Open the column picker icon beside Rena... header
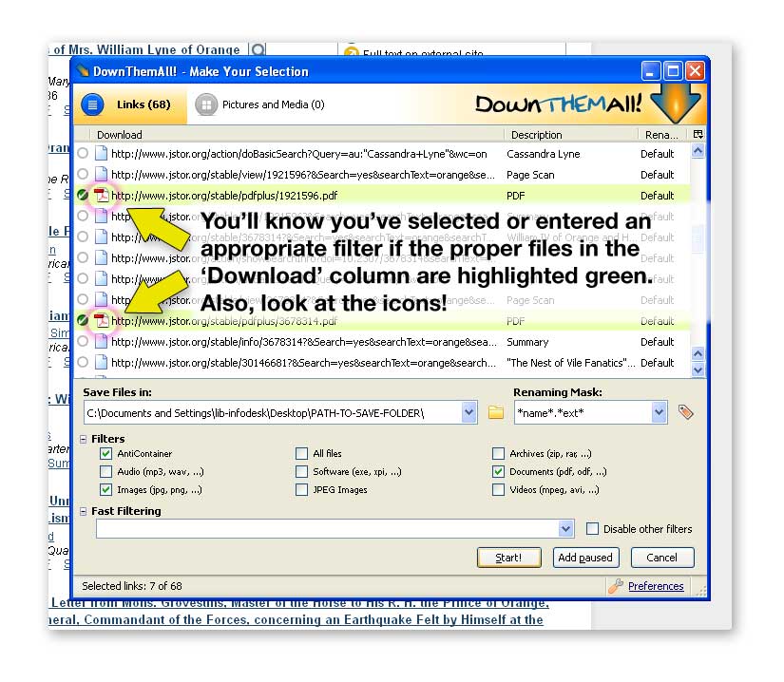784x682 pixels. pos(698,134)
